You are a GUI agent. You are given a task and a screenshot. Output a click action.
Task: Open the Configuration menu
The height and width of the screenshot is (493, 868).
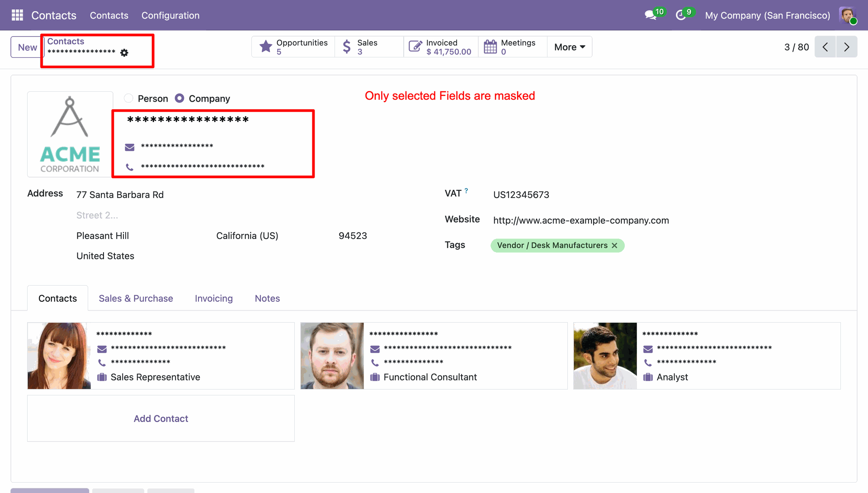pos(170,15)
